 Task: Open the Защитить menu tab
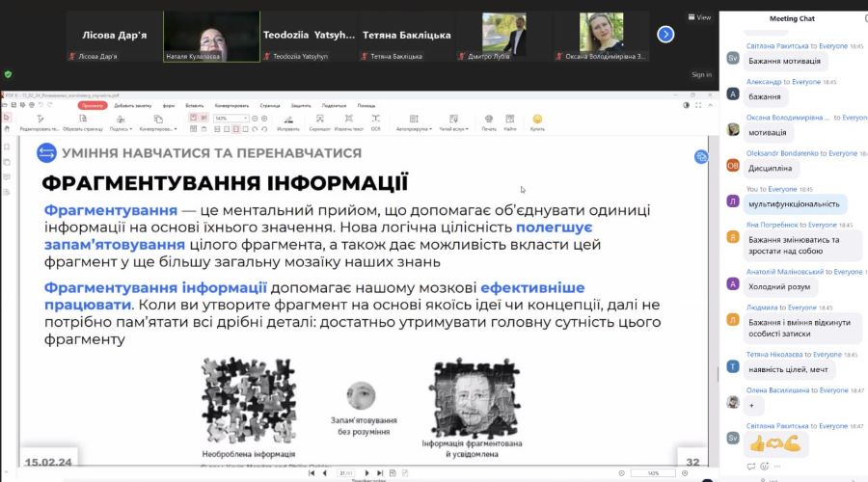pyautogui.click(x=301, y=105)
